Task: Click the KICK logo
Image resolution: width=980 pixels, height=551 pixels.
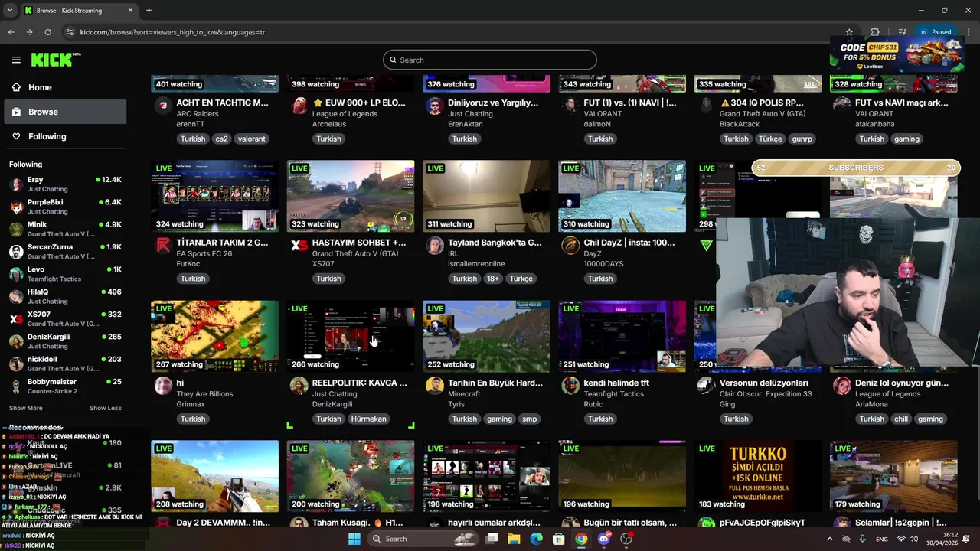Action: click(56, 60)
